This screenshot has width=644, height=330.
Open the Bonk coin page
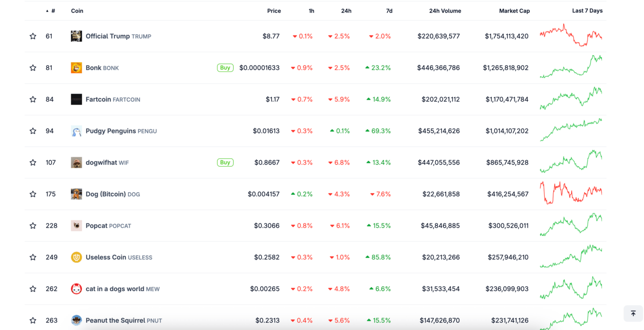102,68
